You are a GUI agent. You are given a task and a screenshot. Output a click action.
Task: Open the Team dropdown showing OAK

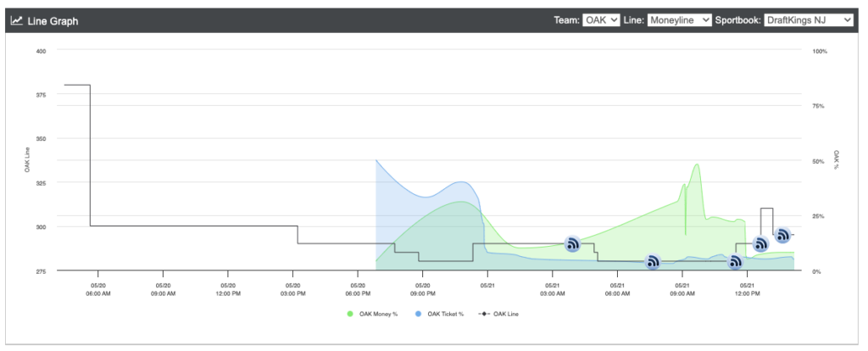pos(601,20)
